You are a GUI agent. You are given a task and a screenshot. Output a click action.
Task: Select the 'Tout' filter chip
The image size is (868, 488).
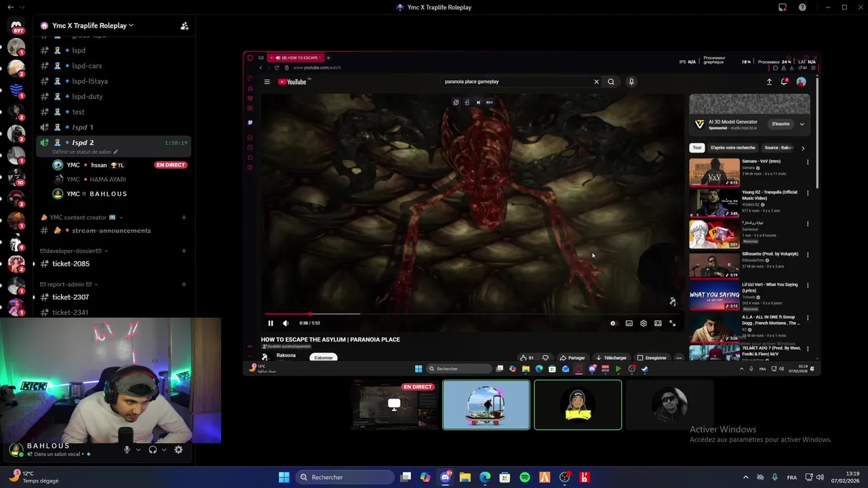[697, 148]
